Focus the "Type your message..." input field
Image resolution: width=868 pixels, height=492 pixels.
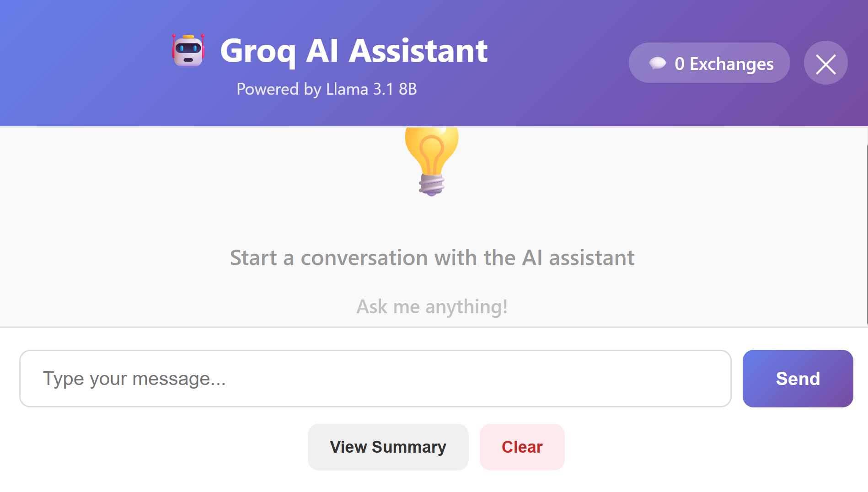375,379
